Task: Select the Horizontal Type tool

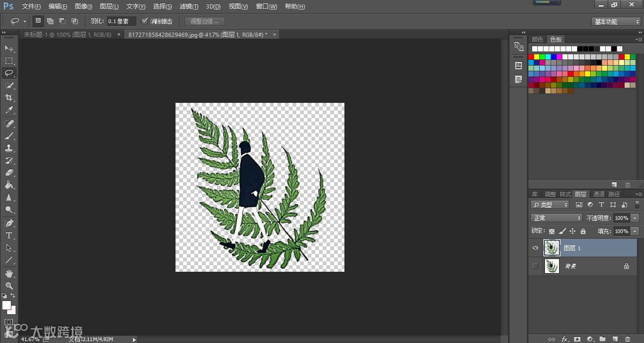Action: [x=9, y=235]
